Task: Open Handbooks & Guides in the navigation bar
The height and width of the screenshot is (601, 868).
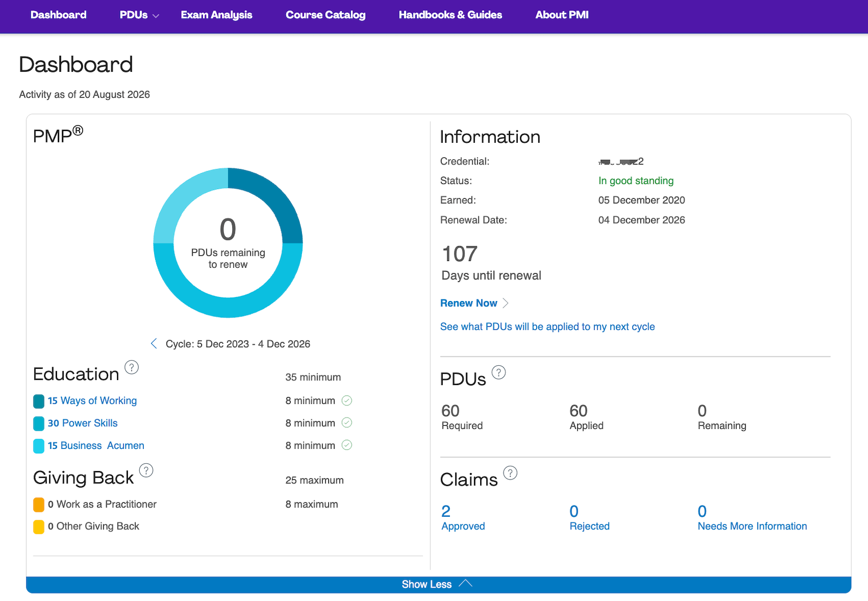Action: 450,15
